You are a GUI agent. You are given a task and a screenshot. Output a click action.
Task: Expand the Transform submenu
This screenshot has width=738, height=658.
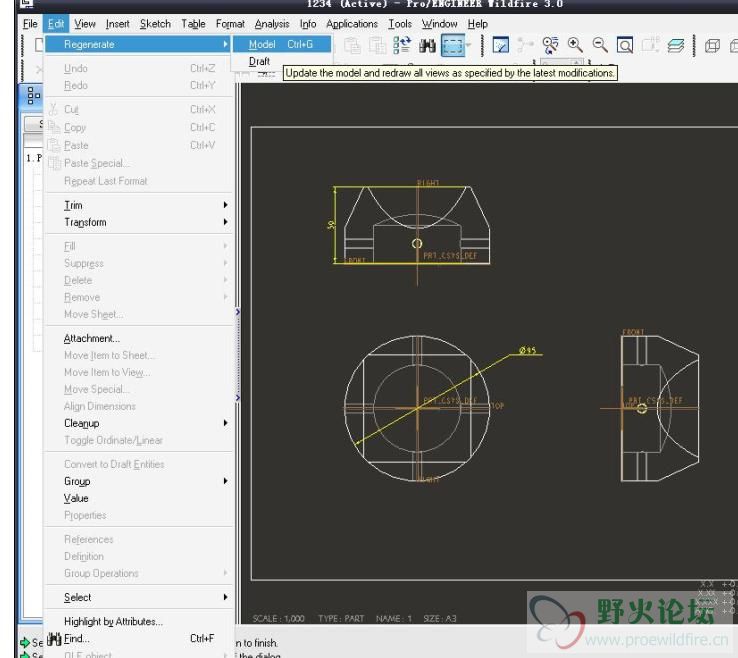click(x=139, y=222)
